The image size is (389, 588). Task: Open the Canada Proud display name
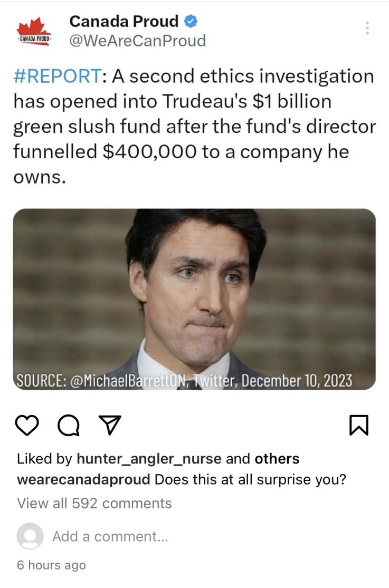[x=124, y=22]
